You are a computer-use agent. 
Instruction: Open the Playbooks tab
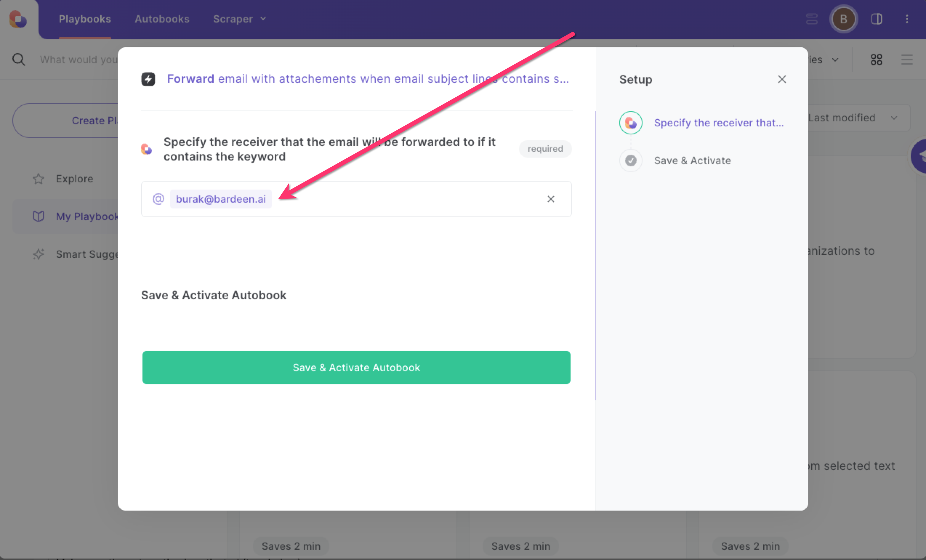(x=85, y=19)
